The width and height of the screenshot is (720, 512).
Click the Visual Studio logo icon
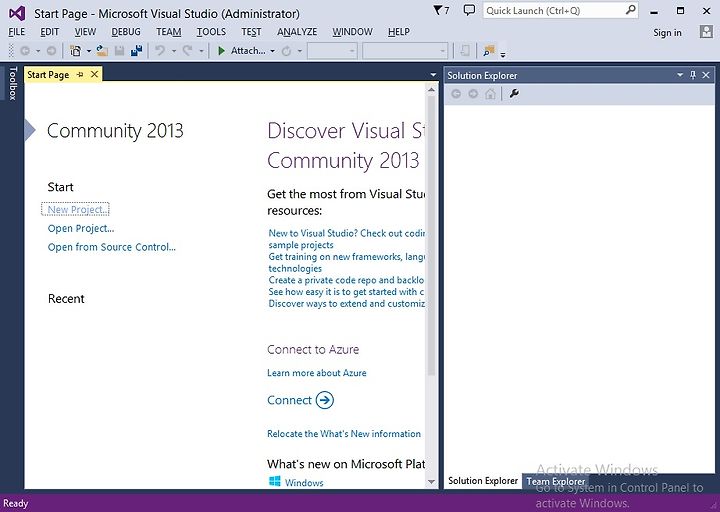17,13
